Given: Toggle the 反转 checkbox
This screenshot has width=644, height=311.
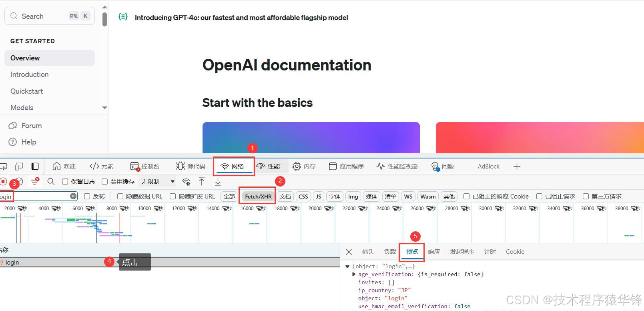Looking at the screenshot, I should tap(87, 197).
